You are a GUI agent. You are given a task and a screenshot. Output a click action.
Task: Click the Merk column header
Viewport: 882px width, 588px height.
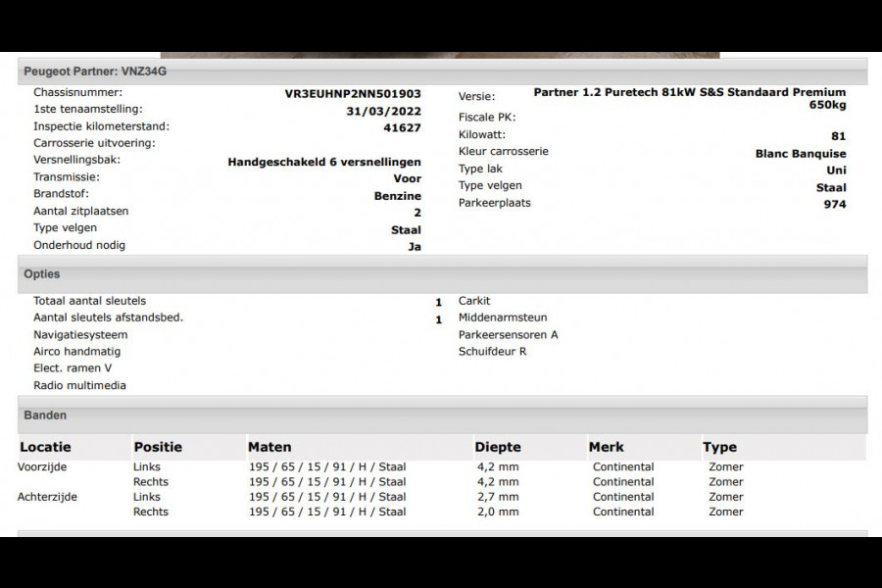pyautogui.click(x=606, y=447)
